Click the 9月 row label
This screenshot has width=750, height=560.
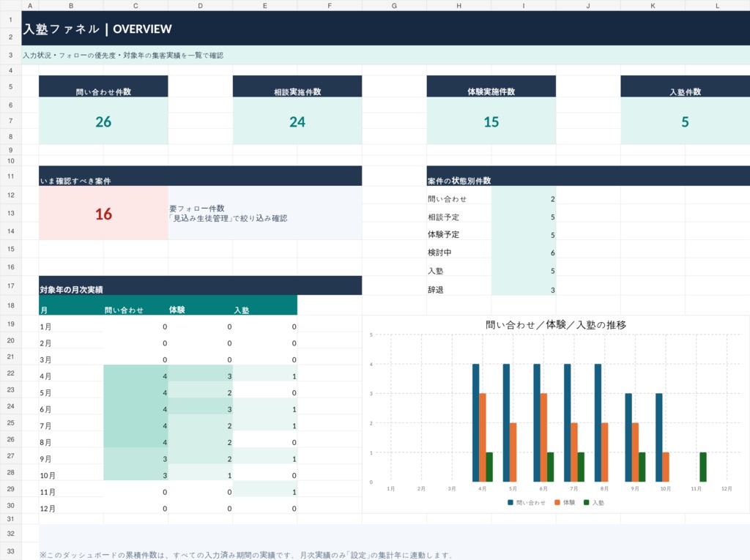[x=45, y=460]
